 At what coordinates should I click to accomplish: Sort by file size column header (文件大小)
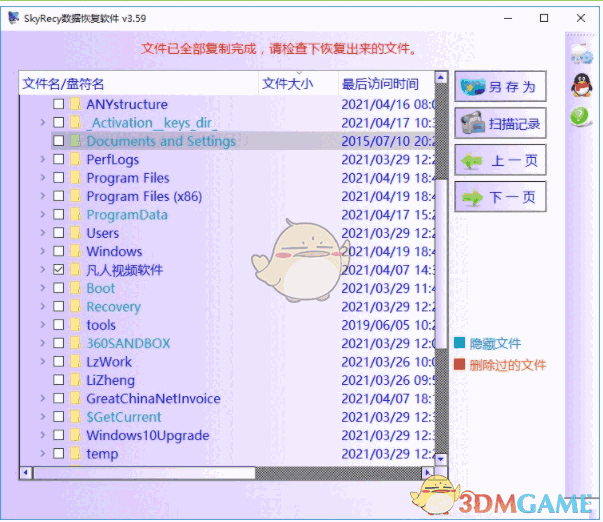coord(298,83)
